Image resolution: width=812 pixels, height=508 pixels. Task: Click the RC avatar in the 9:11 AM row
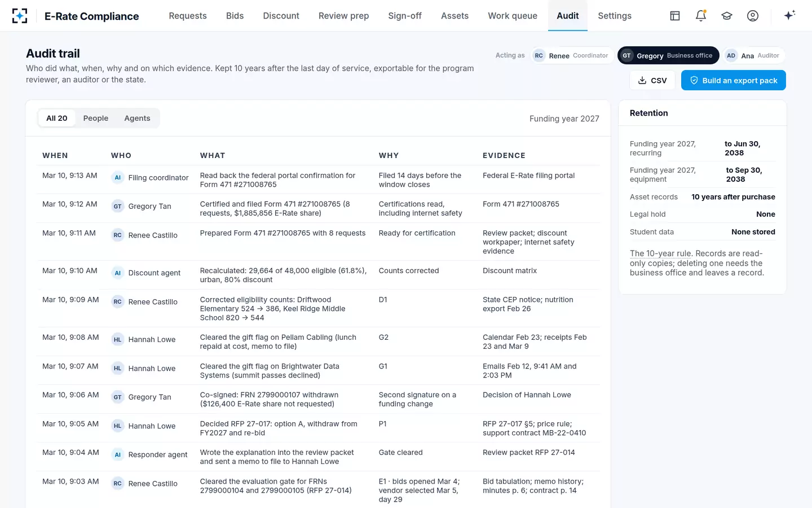click(x=117, y=235)
